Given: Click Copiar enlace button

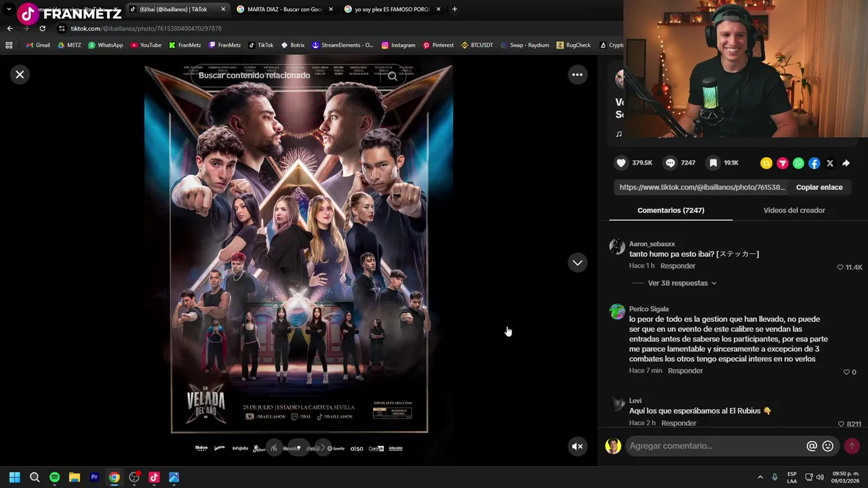Looking at the screenshot, I should tap(819, 187).
